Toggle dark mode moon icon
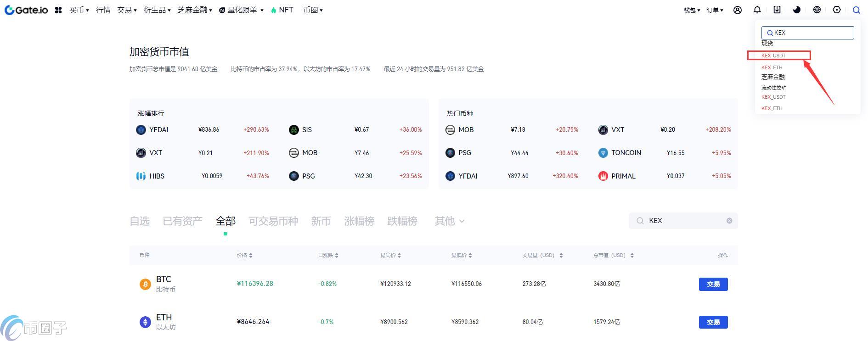Screen dimensions: 868x341 click(x=797, y=10)
